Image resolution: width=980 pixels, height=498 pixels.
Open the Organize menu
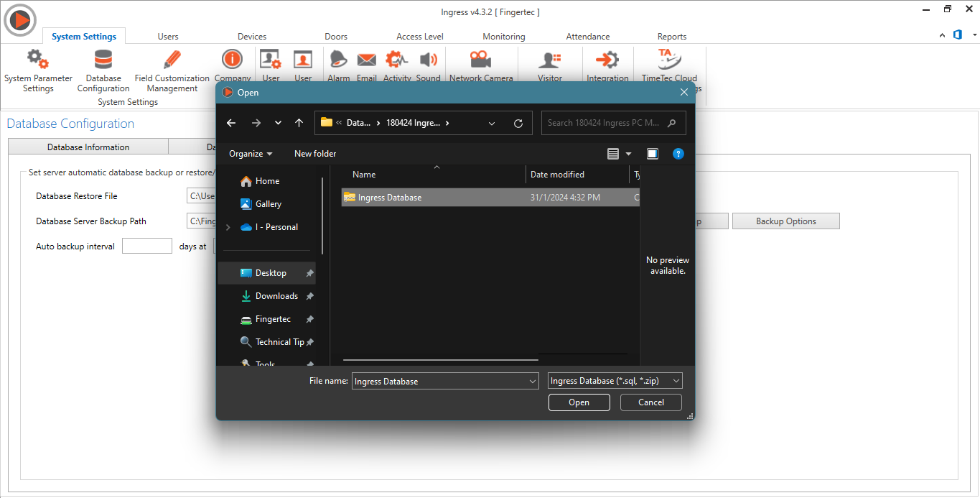tap(251, 154)
